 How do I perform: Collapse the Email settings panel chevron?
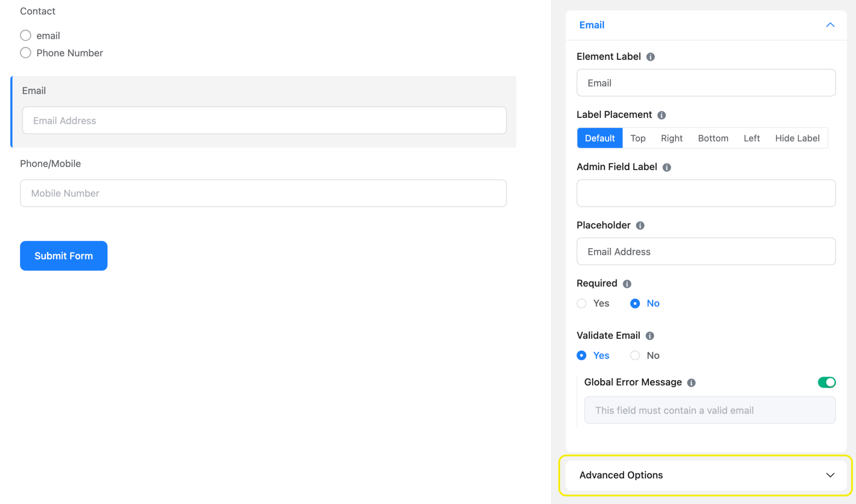830,25
